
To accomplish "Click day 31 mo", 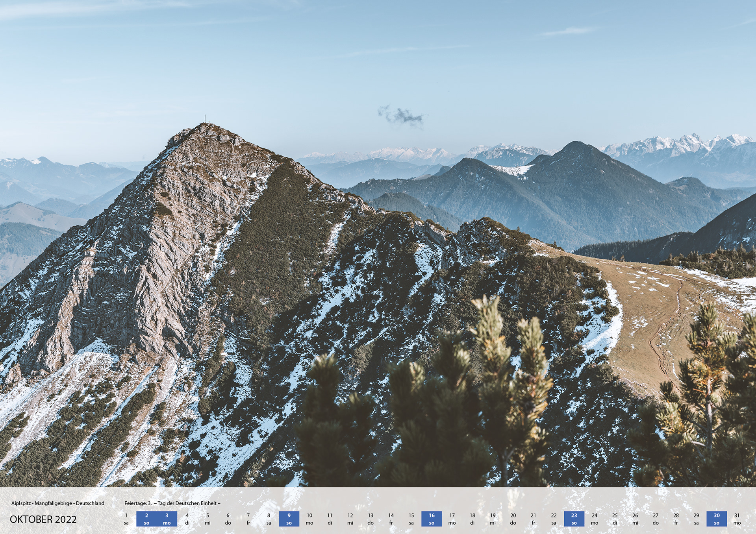I will tap(737, 519).
